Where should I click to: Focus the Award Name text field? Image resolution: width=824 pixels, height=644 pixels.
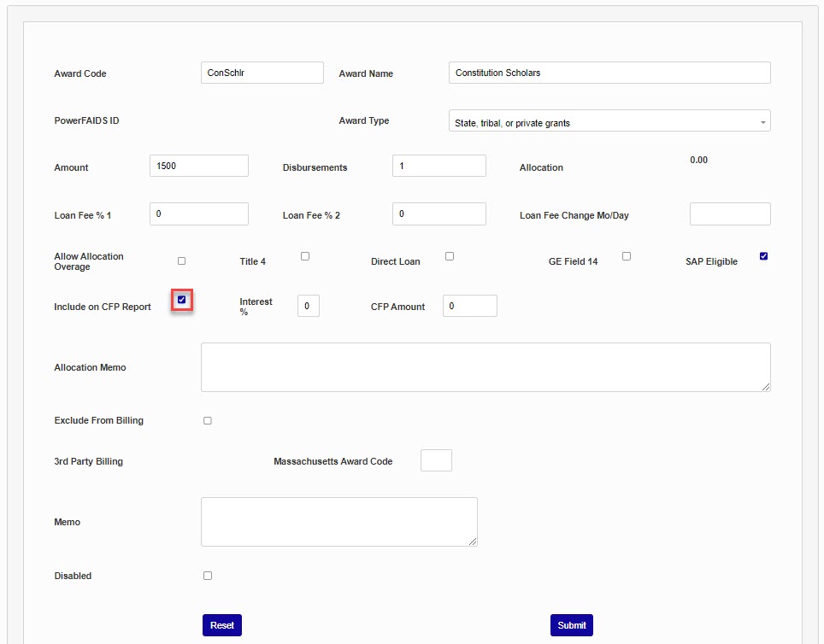coord(609,73)
